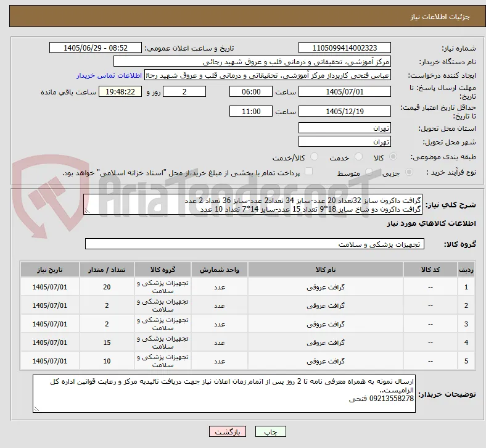This screenshot has height=448, width=486.
Task: Select the متوسط purchase type radio
Action: 369,172
